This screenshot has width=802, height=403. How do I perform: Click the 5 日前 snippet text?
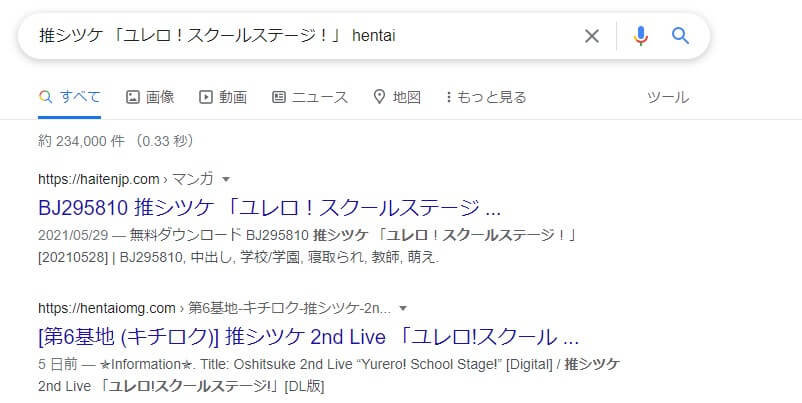point(58,364)
